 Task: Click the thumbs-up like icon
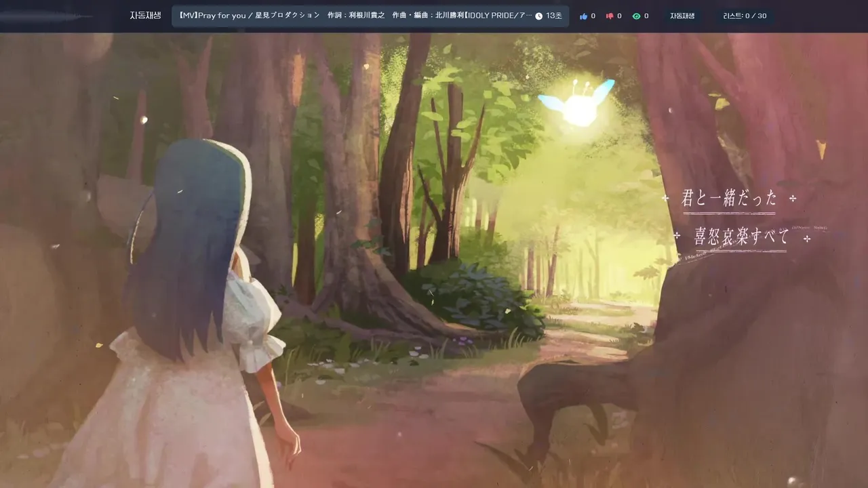pyautogui.click(x=583, y=16)
